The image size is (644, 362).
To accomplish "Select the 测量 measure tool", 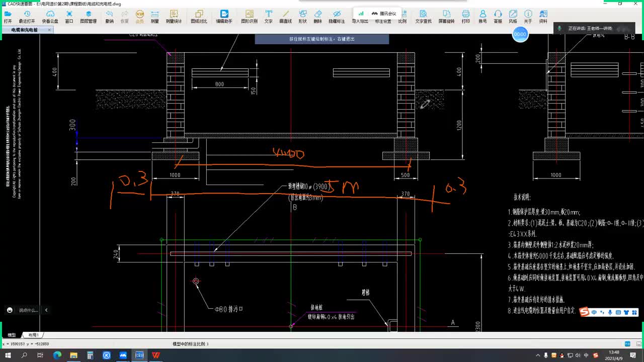I will tap(155, 17).
